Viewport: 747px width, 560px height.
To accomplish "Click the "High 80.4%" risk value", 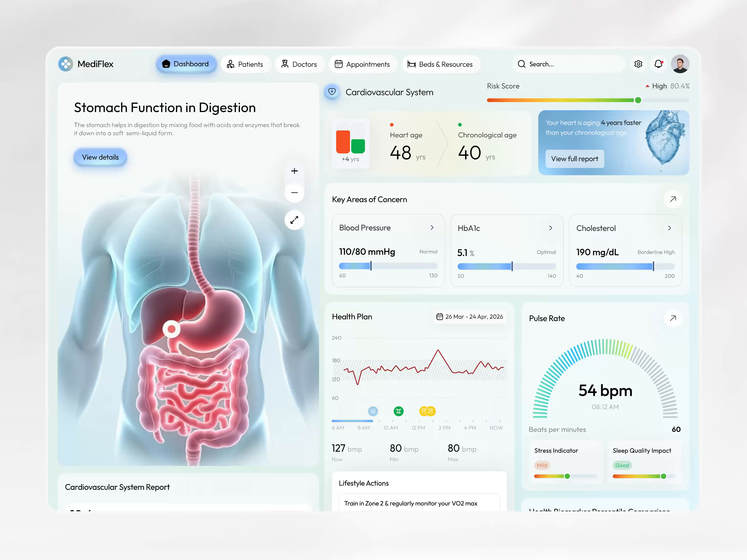I will click(668, 86).
